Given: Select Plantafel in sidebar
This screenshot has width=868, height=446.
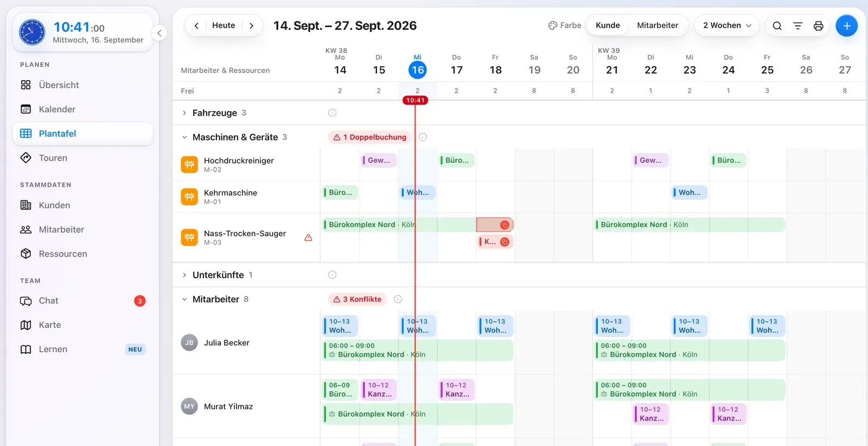Looking at the screenshot, I should point(83,133).
